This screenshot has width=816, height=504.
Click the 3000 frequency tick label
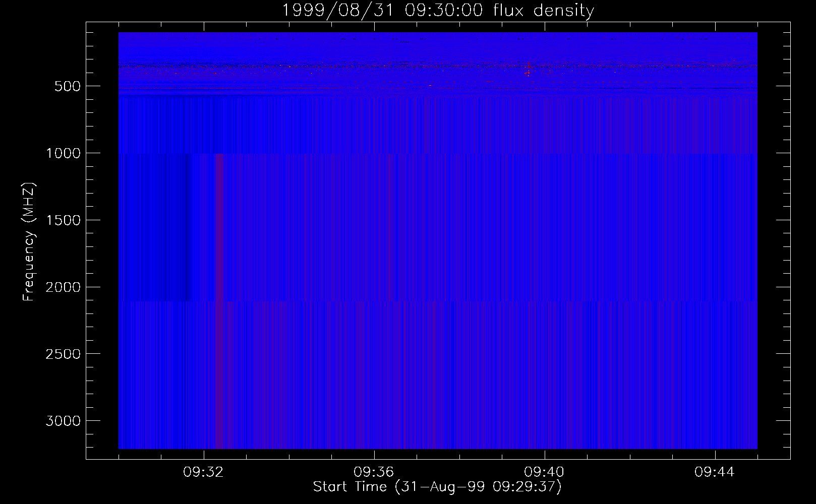[x=63, y=421]
